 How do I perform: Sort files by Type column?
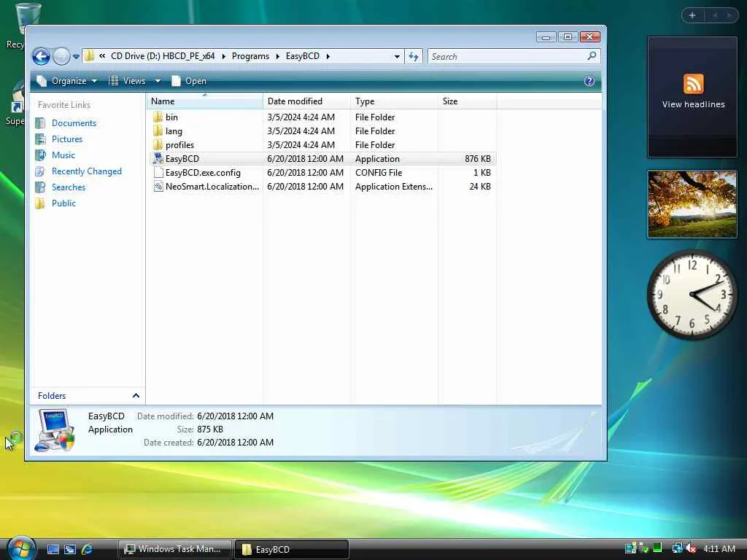tap(395, 101)
